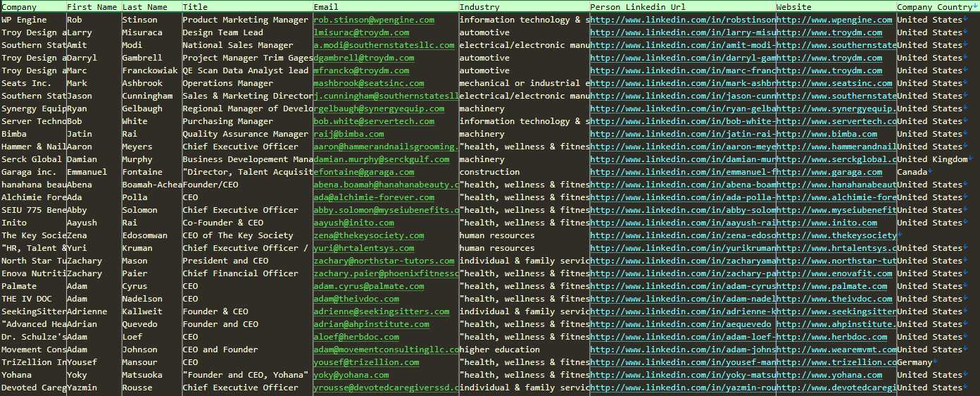Open email link adrienne@seekingsitters.com

382,311
